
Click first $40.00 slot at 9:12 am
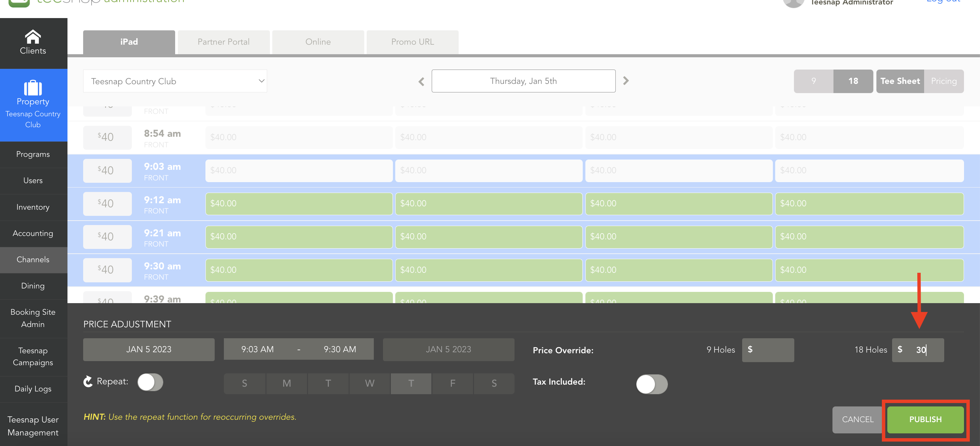[299, 204]
